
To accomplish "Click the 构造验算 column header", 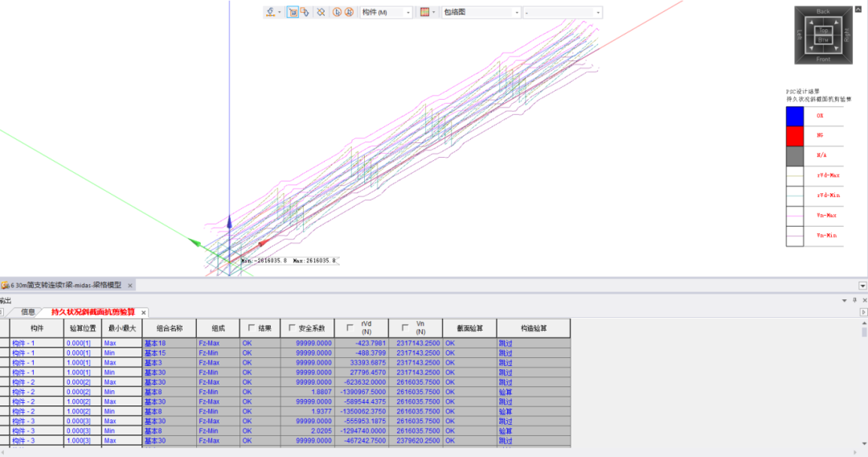I will tap(533, 328).
